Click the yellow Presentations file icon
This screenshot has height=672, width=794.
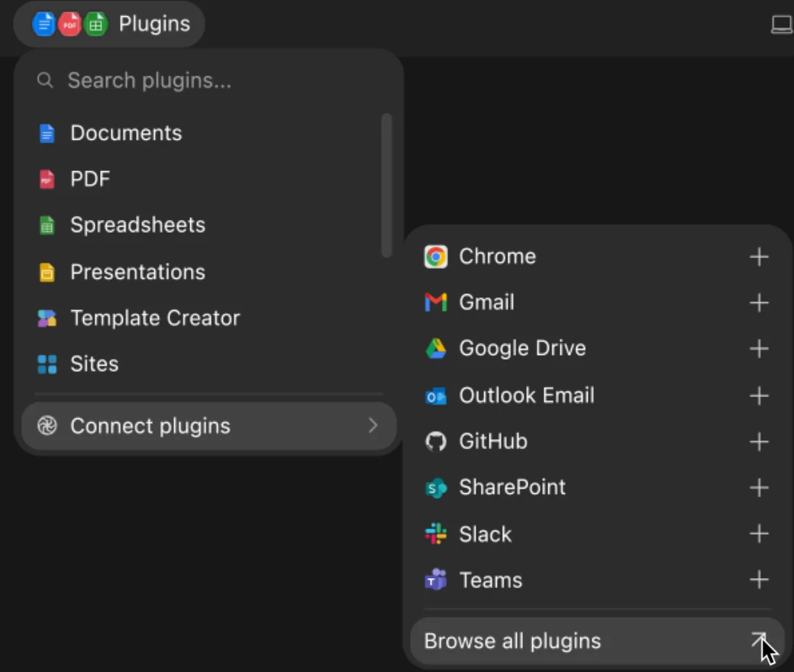pyautogui.click(x=47, y=273)
